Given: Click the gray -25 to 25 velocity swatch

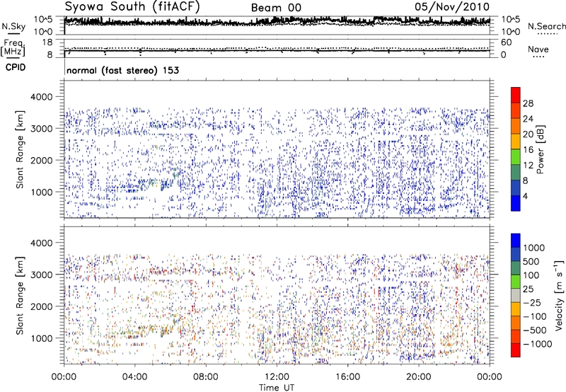Looking at the screenshot, I should [516, 296].
